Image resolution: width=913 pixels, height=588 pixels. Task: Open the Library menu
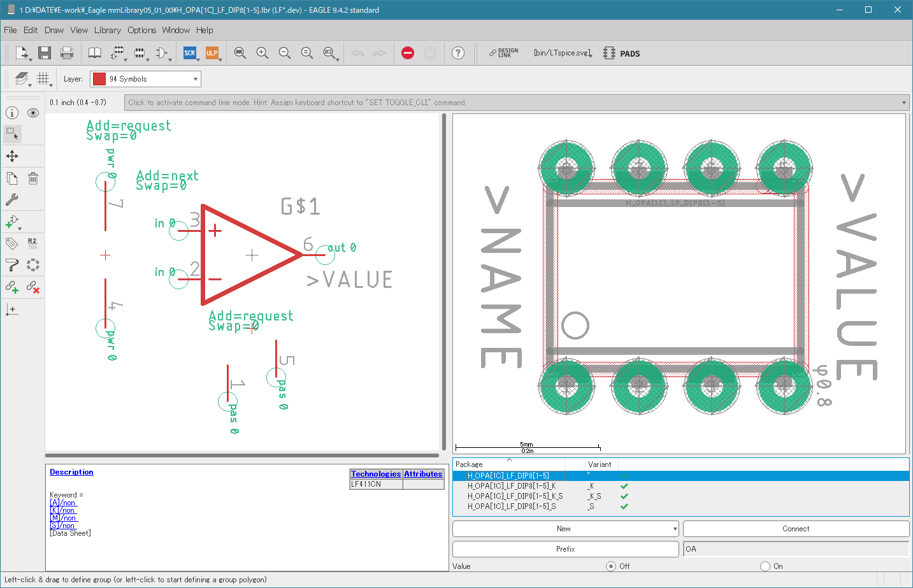point(107,30)
